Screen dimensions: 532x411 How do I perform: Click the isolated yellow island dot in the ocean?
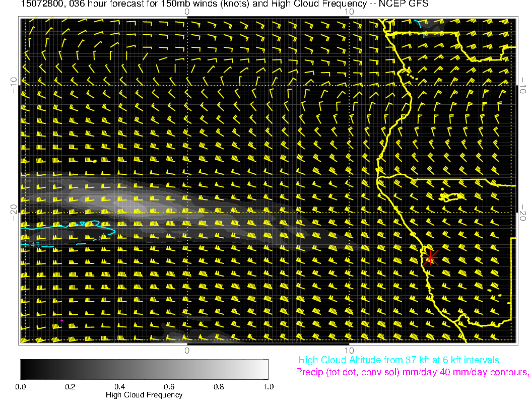pos(94,161)
